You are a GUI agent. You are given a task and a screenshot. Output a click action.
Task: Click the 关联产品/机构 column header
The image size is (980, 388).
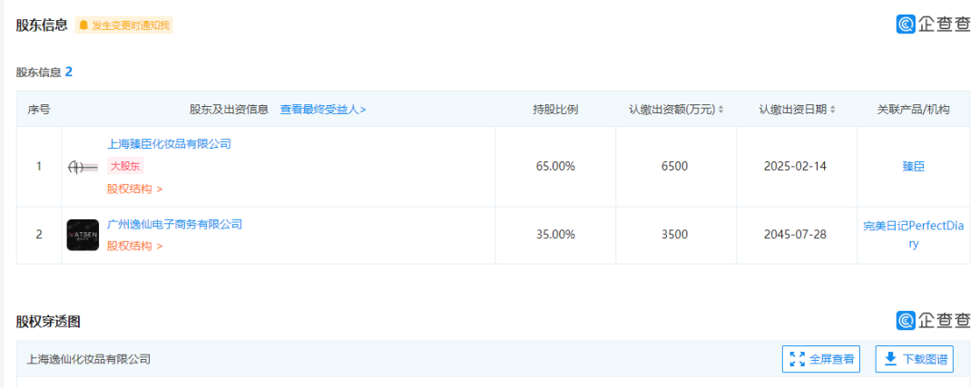[x=914, y=110]
